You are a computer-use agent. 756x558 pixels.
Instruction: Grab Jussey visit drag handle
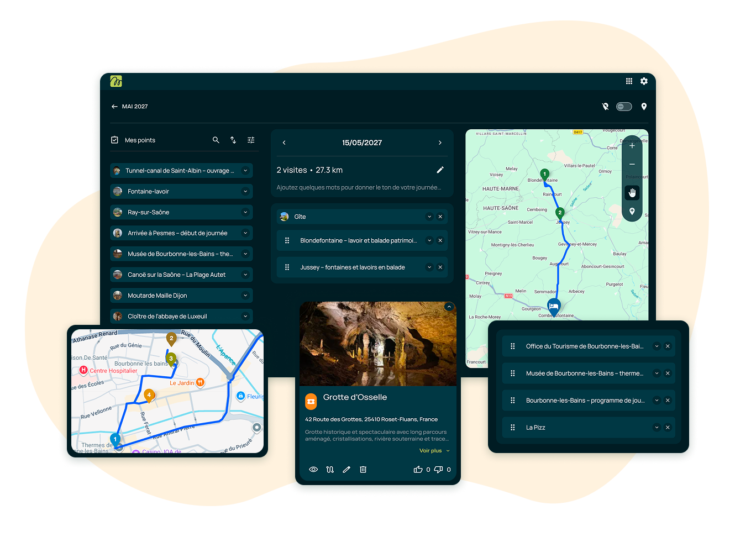(x=287, y=267)
